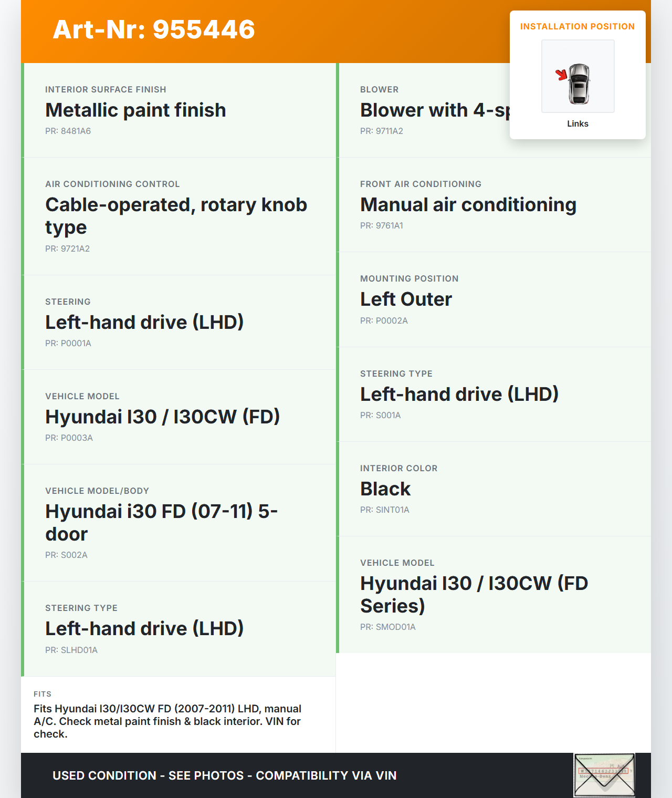This screenshot has width=672, height=798.
Task: Click the Installation Position heading
Action: tap(577, 27)
